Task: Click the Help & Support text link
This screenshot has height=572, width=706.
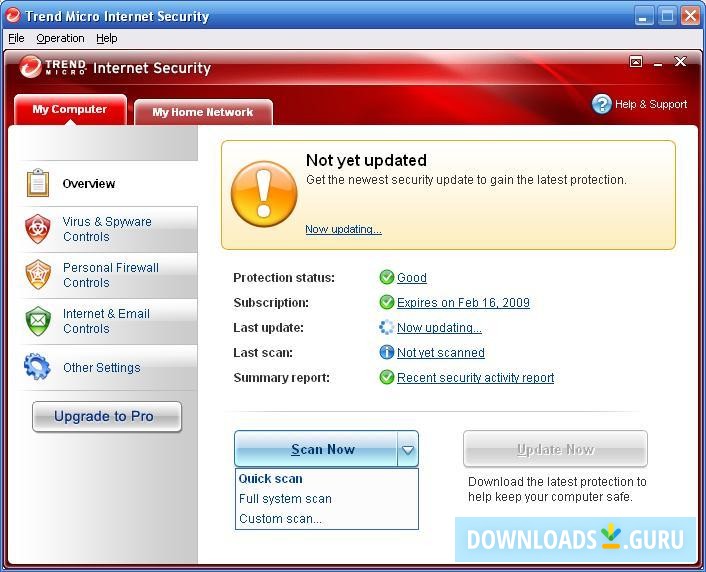Action: pyautogui.click(x=651, y=104)
